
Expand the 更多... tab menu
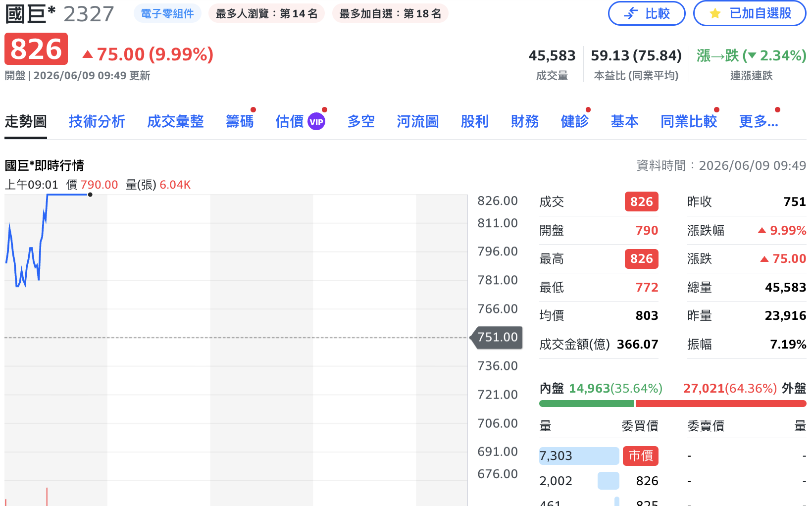[759, 121]
